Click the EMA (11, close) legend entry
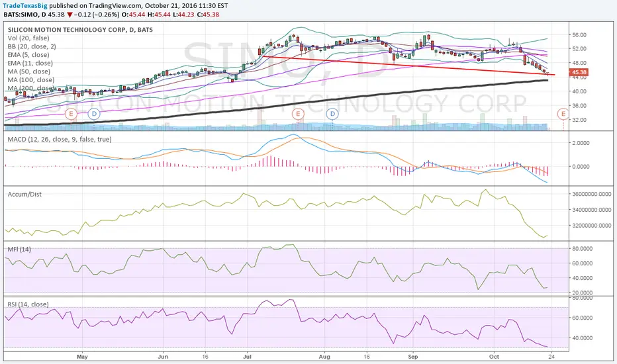The height and width of the screenshot is (364, 617). [30, 63]
